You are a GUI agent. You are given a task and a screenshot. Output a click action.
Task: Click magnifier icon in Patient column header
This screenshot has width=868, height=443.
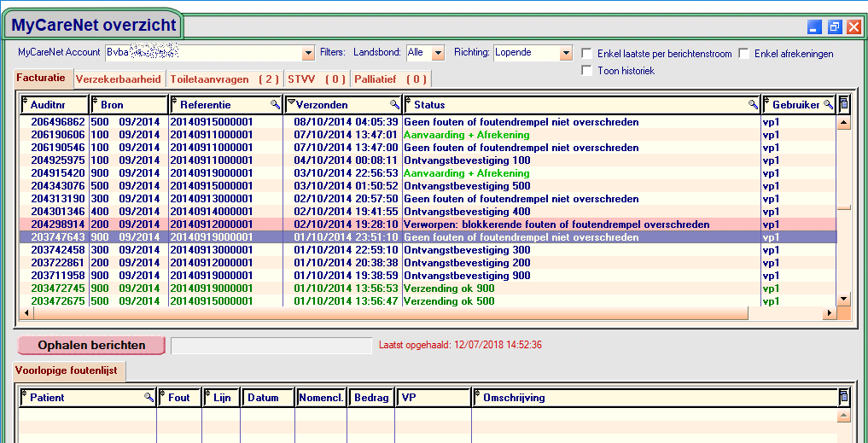[x=149, y=397]
